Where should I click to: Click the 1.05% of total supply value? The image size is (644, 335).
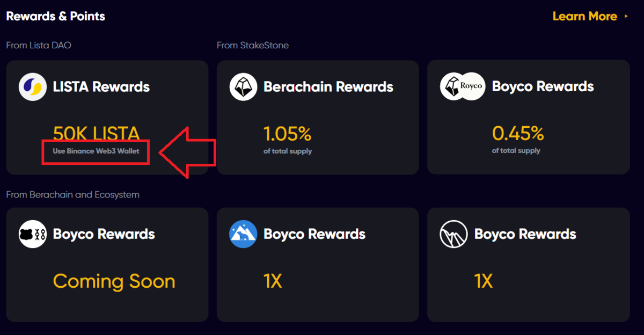[x=287, y=133]
